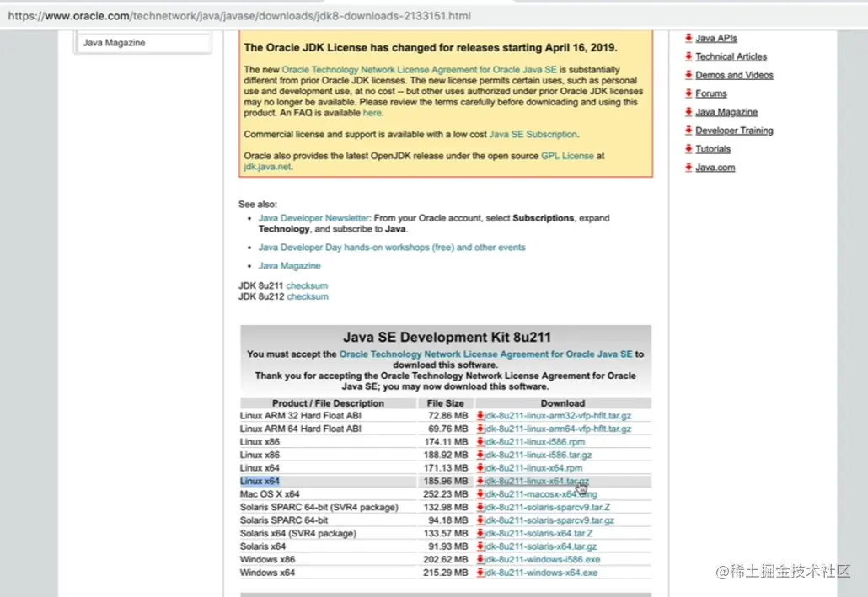The height and width of the screenshot is (597, 868).
Task: Visit the jdk.java.net link
Action: pyautogui.click(x=267, y=167)
